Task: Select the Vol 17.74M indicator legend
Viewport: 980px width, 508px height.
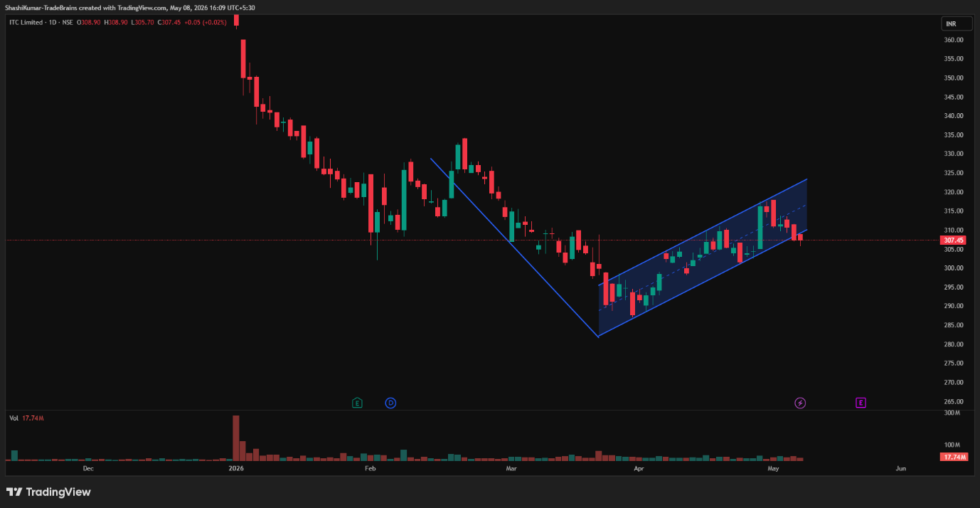Action: [x=26, y=418]
